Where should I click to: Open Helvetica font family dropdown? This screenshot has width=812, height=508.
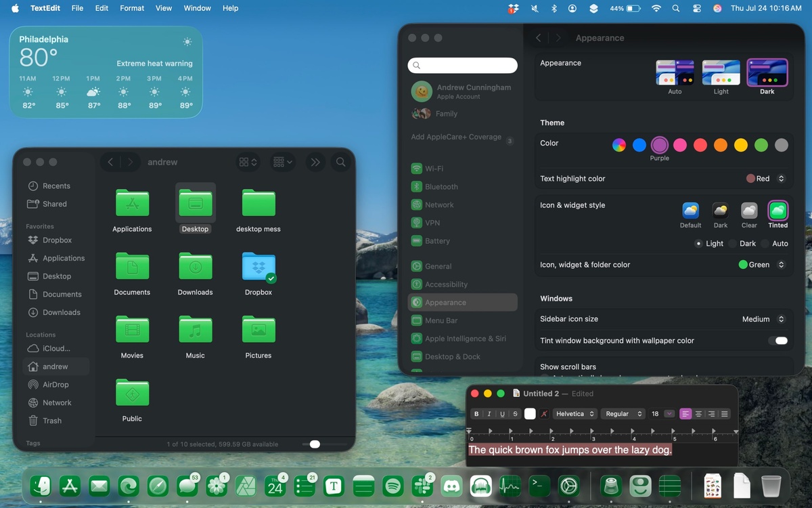click(x=575, y=414)
